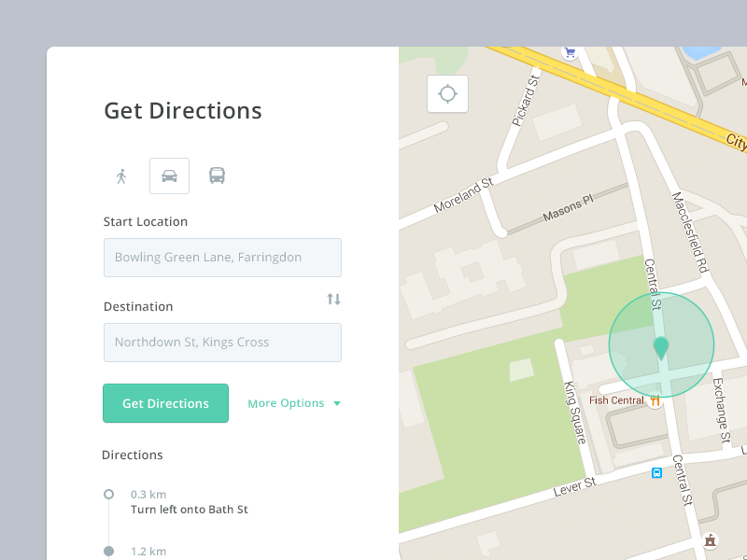Swap start and destination locations
Screen dimensions: 747x560
click(333, 299)
